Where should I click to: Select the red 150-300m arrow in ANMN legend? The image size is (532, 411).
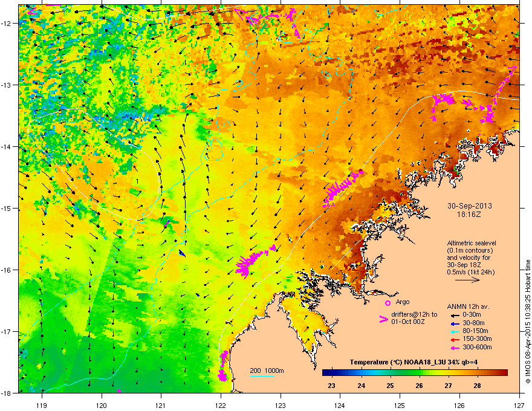[454, 340]
